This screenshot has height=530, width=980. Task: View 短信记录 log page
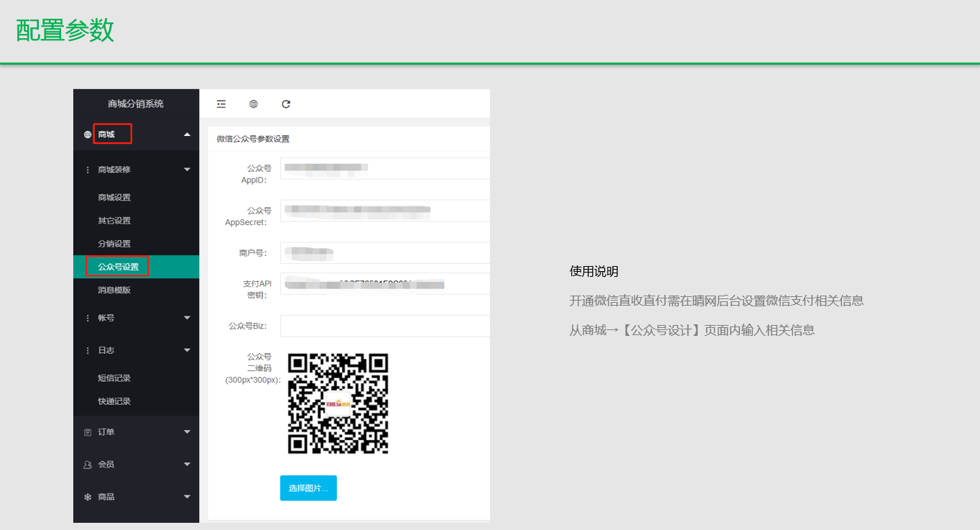(114, 378)
